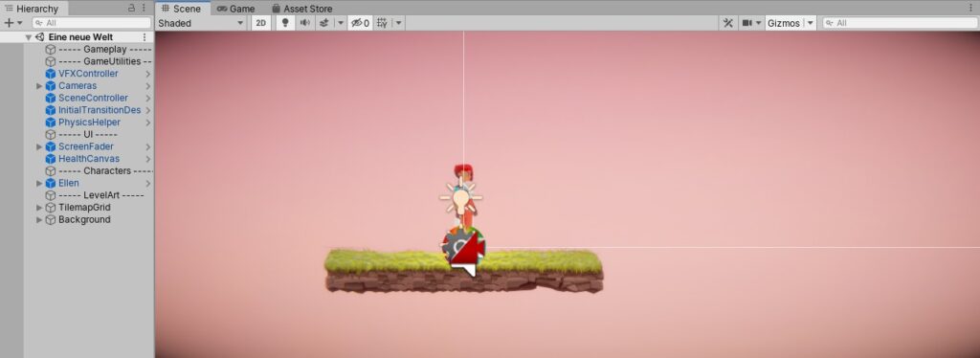Image resolution: width=980 pixels, height=358 pixels.
Task: Open the scene effects dropdown arrow
Action: click(x=340, y=23)
